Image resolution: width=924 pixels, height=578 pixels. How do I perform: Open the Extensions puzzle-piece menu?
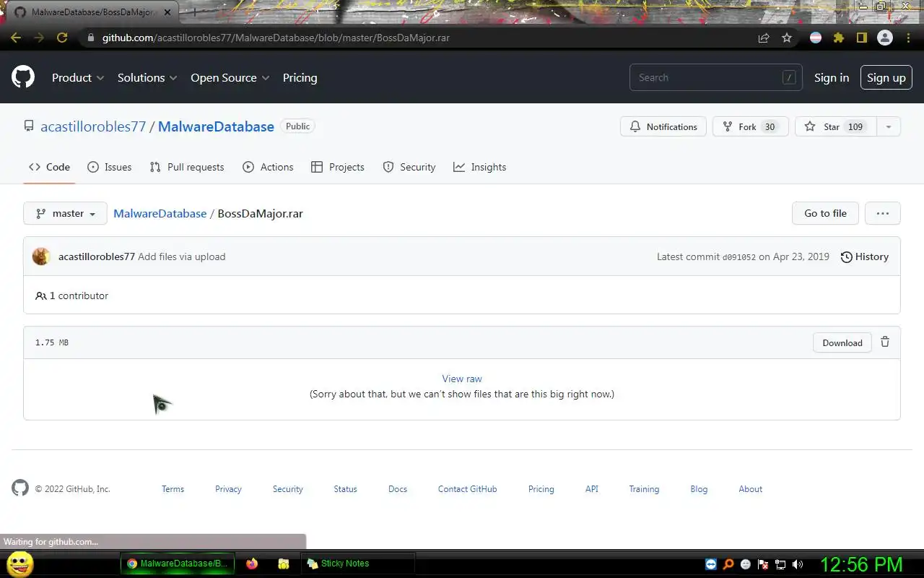point(839,38)
